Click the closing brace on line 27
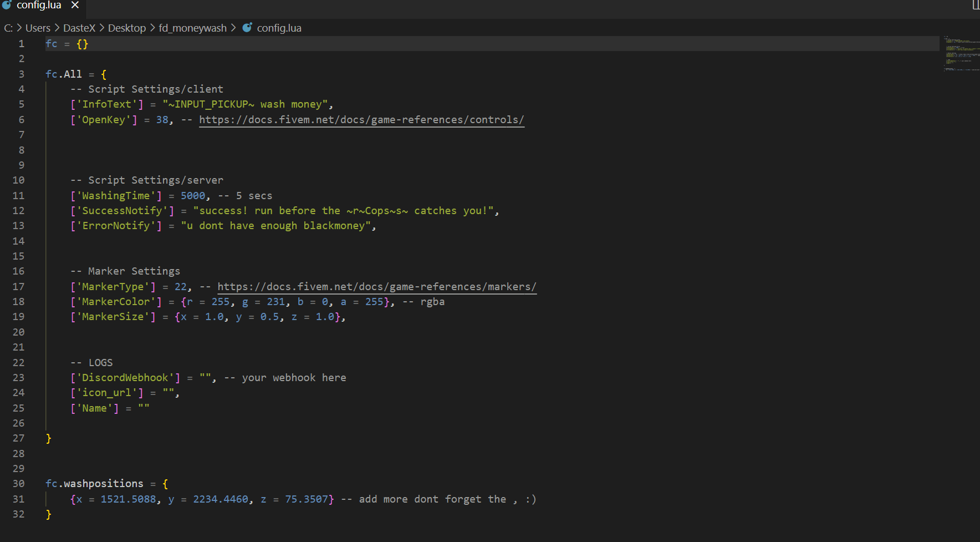Viewport: 980px width, 542px height. pyautogui.click(x=49, y=438)
